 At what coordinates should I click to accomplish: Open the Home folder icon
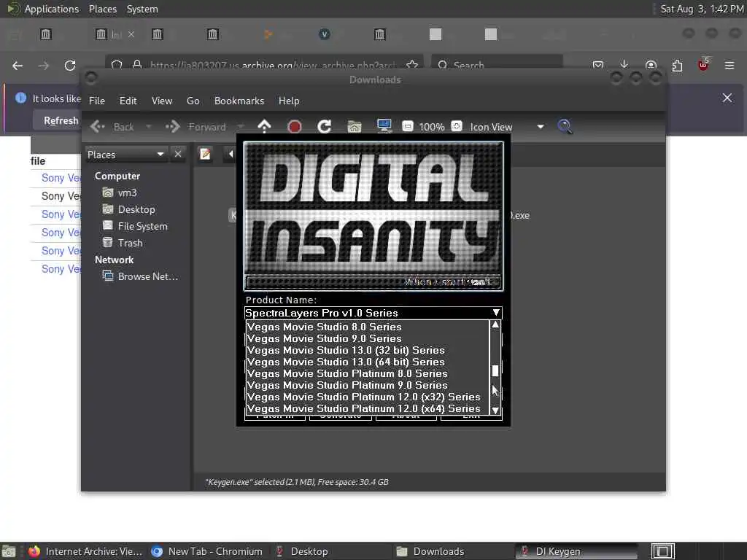pos(355,126)
